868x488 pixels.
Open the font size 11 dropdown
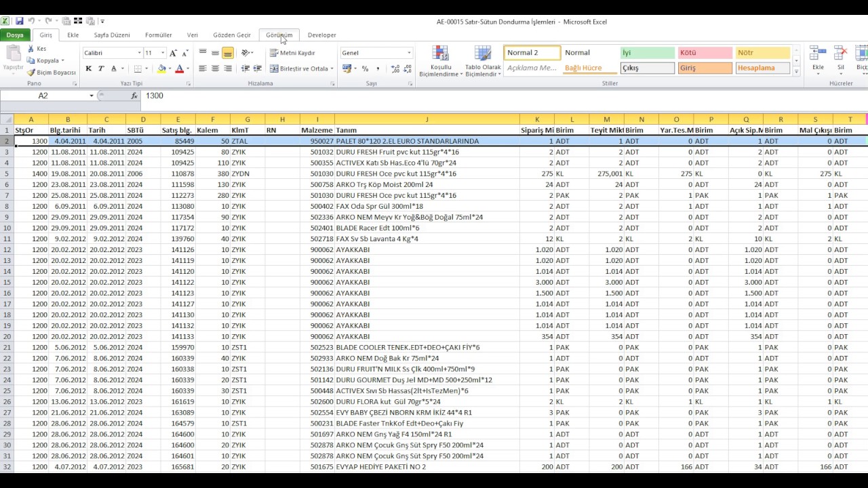163,53
